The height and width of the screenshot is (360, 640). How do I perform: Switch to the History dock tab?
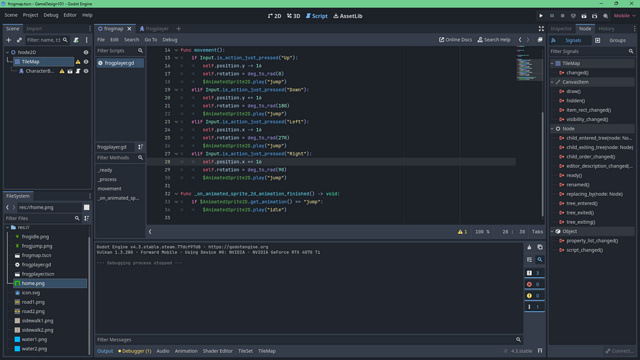pyautogui.click(x=606, y=29)
